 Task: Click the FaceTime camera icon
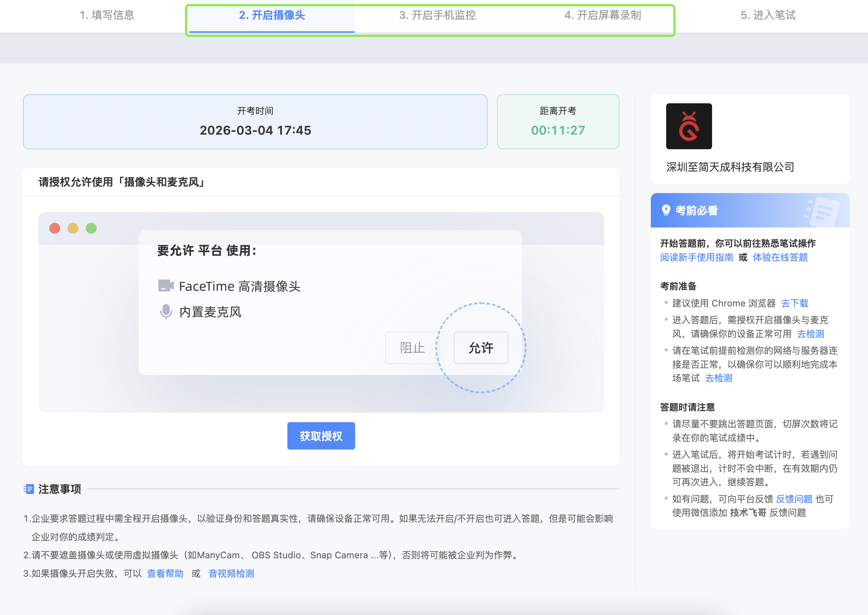point(166,286)
